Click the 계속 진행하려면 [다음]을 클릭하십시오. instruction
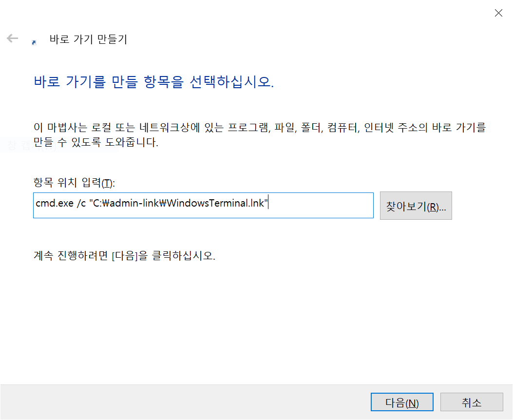The image size is (513, 420). tap(124, 256)
